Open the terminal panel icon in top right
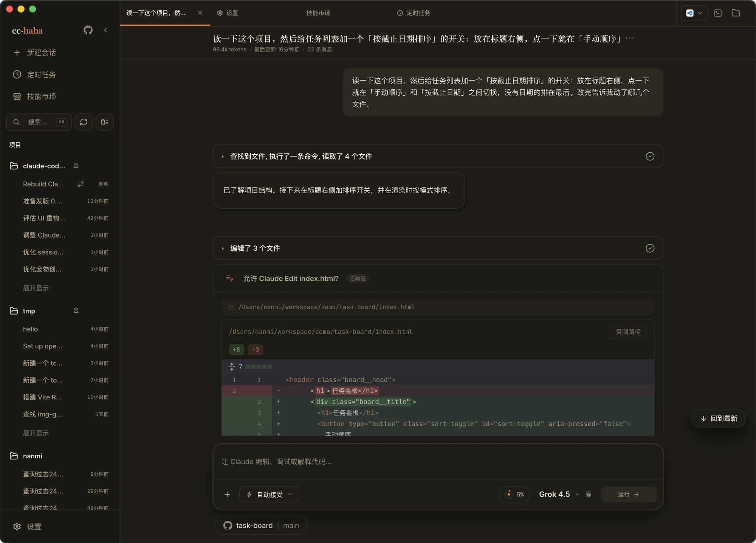The image size is (756, 543). coord(718,13)
